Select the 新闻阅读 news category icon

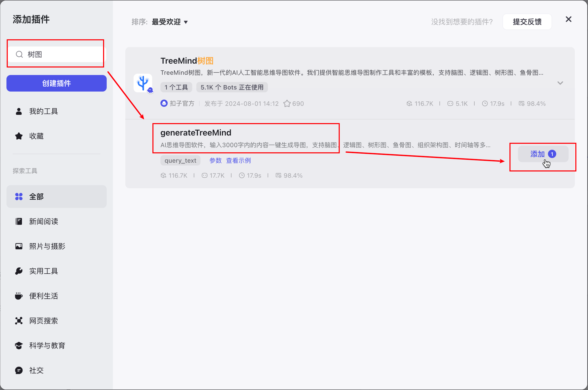19,221
